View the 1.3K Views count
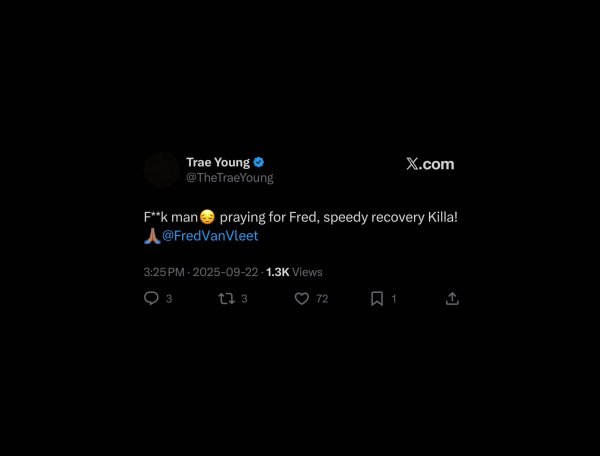 tap(294, 272)
